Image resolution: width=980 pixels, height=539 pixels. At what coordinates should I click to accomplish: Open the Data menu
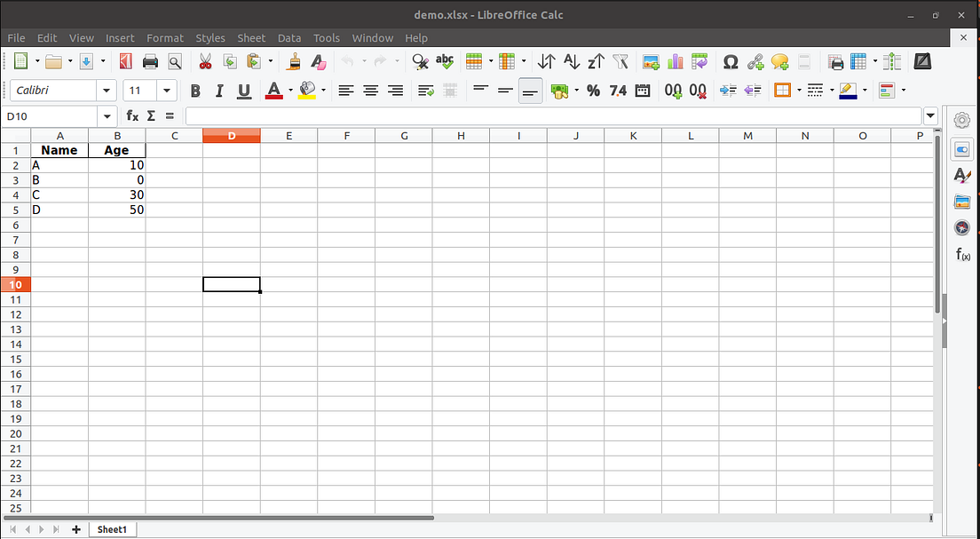[289, 37]
